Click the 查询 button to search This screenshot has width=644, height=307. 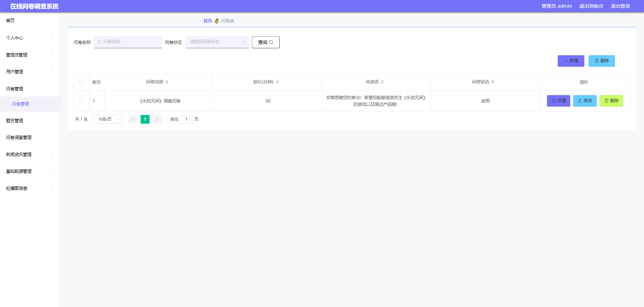tap(265, 42)
